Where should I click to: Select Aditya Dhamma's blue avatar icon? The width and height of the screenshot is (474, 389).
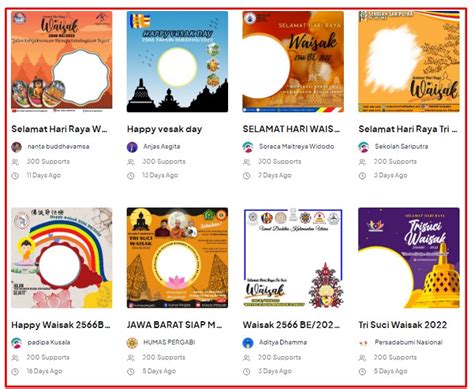[x=248, y=343]
